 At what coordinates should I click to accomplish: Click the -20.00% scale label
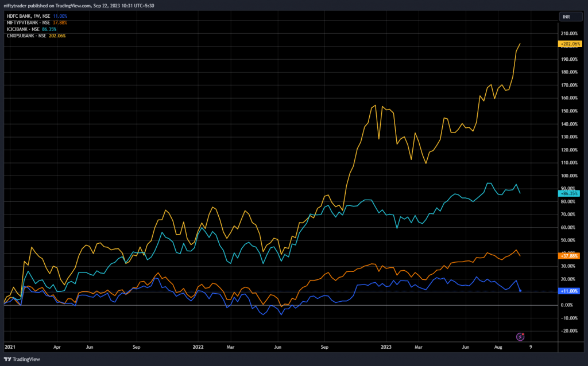click(x=569, y=331)
